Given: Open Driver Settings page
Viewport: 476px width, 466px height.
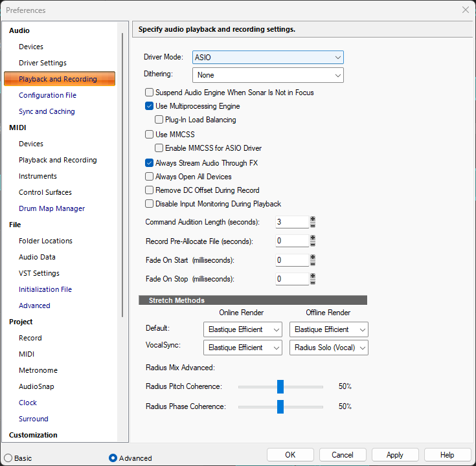Looking at the screenshot, I should (43, 63).
